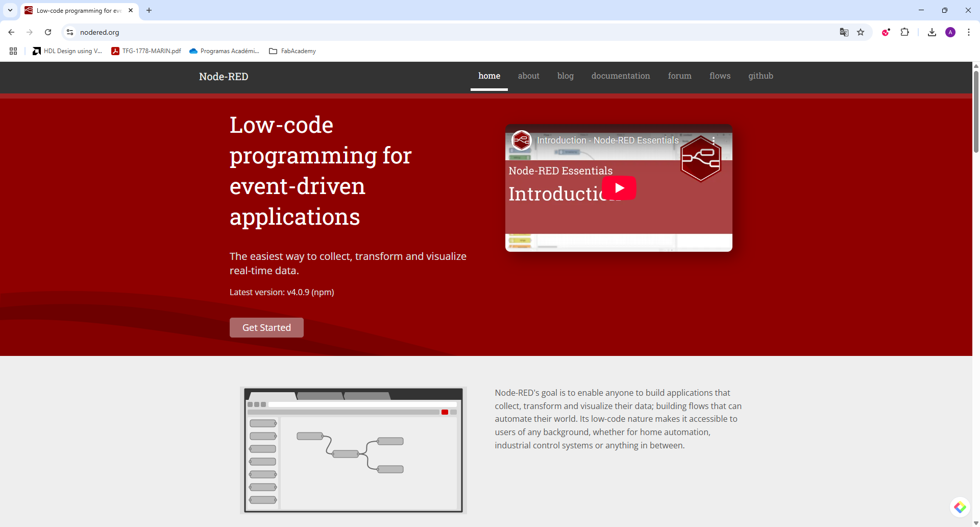Click the browser forward arrow
The width and height of the screenshot is (980, 527).
click(x=30, y=32)
